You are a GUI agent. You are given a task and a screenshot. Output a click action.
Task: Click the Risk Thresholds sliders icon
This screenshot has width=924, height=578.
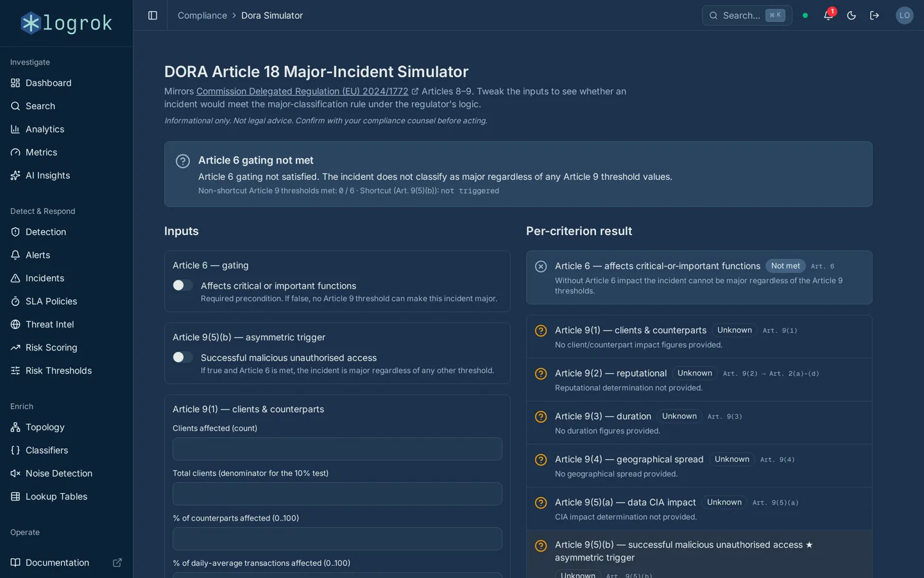click(x=15, y=371)
